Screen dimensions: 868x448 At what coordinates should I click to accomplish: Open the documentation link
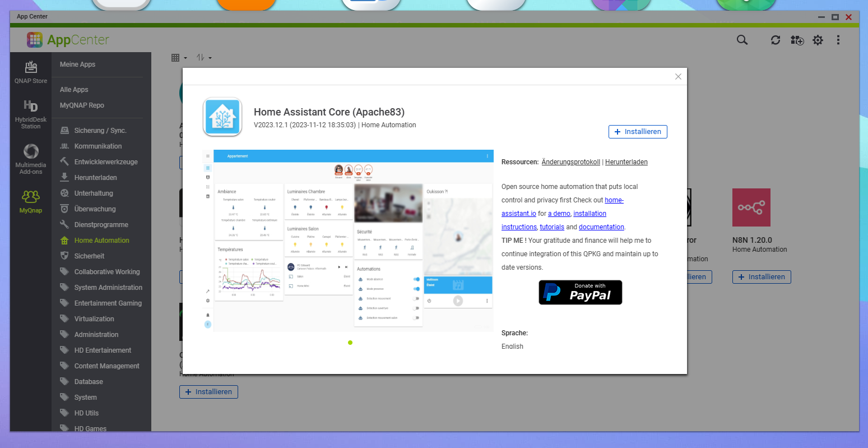click(x=601, y=227)
